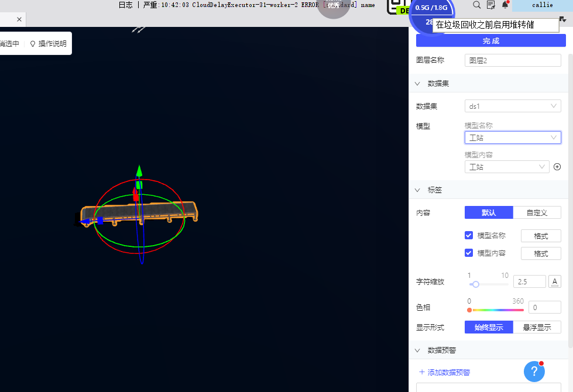573x392 pixels.
Task: Click the dropdown arrow icon below callie
Action: (x=563, y=19)
